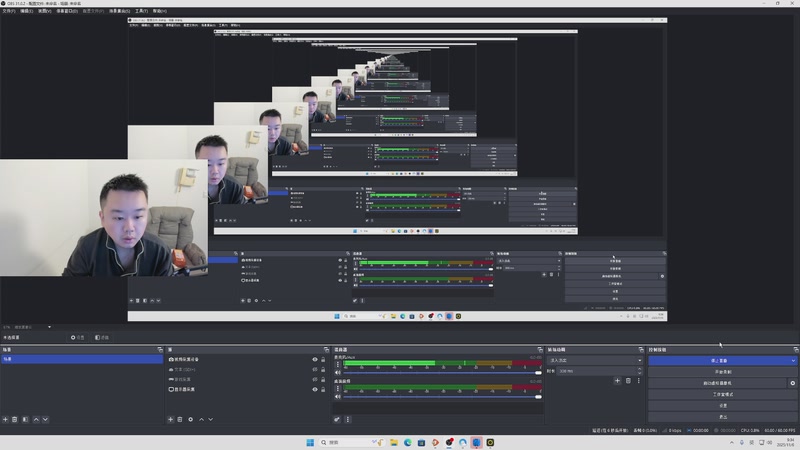800x450 pixels.
Task: Open the scene transition type dropdown
Action: tap(595, 360)
